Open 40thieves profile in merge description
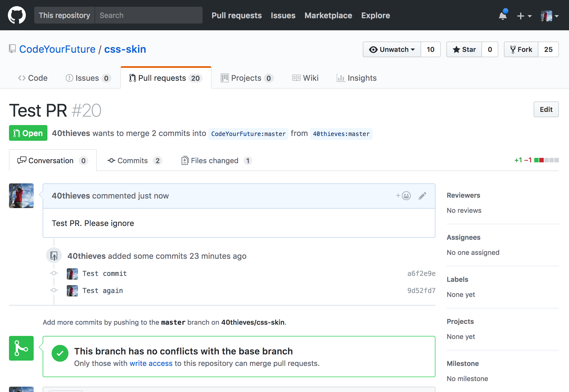Viewport: 569px width, 392px height. [x=71, y=133]
